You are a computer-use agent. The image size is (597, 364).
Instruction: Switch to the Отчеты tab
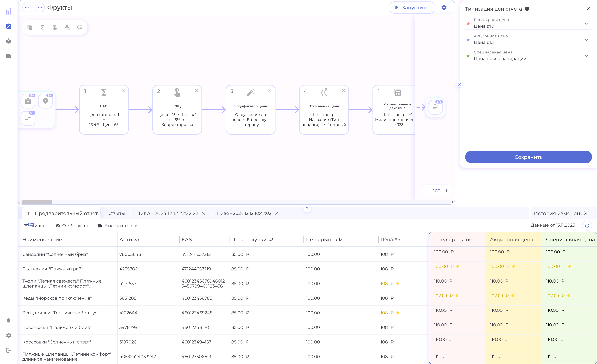point(117,213)
